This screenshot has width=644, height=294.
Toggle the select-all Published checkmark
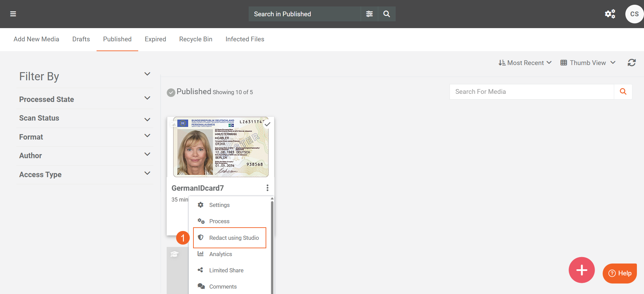[x=171, y=92]
